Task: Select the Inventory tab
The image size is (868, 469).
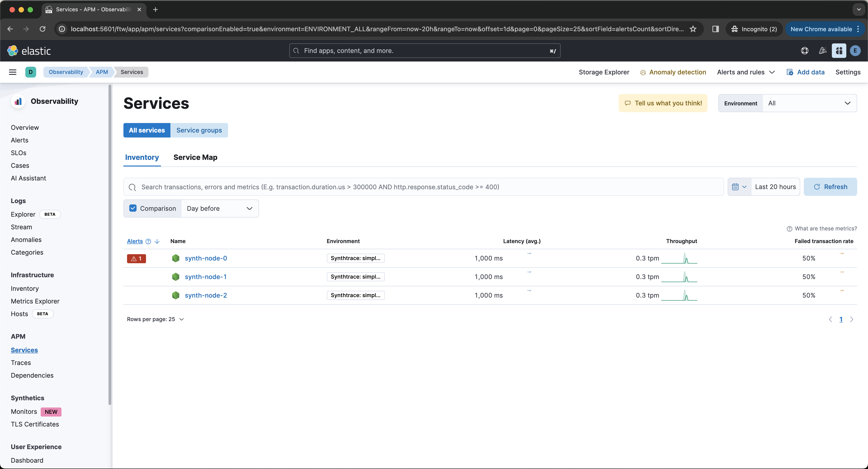Action: (142, 157)
